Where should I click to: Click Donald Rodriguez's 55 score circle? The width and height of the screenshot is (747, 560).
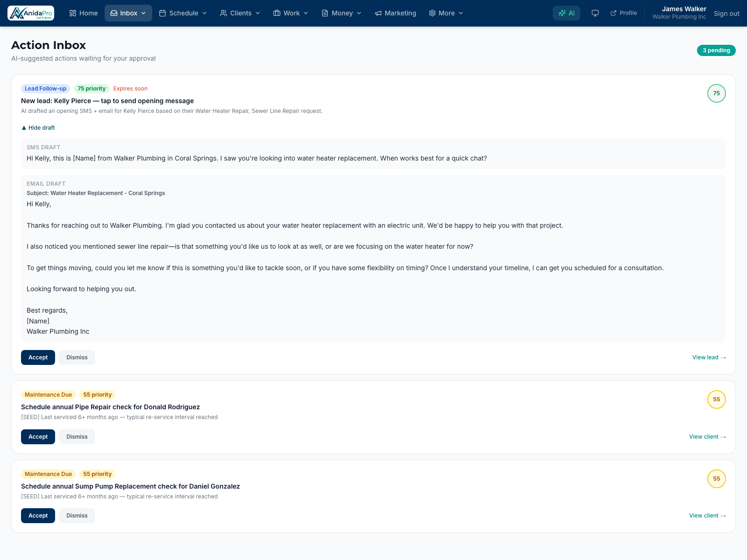pos(717,399)
